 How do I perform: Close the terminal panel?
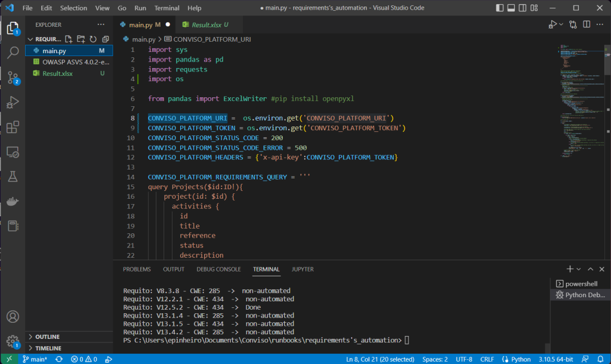[x=602, y=269]
